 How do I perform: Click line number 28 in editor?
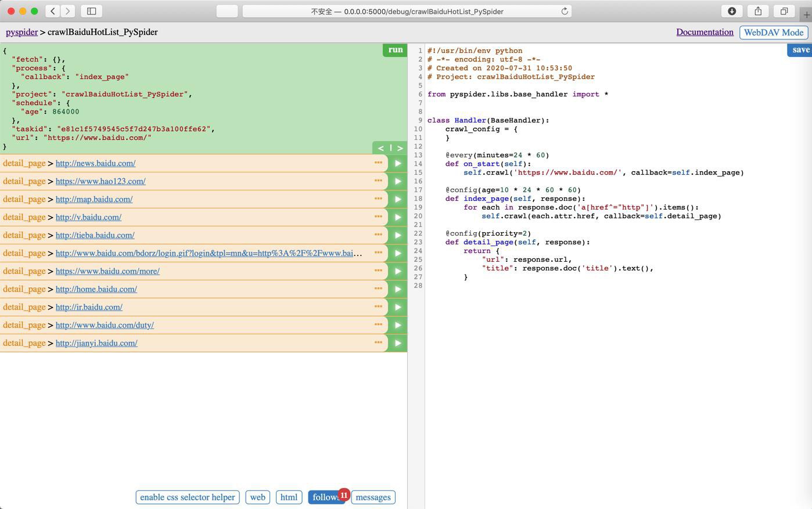tap(418, 286)
